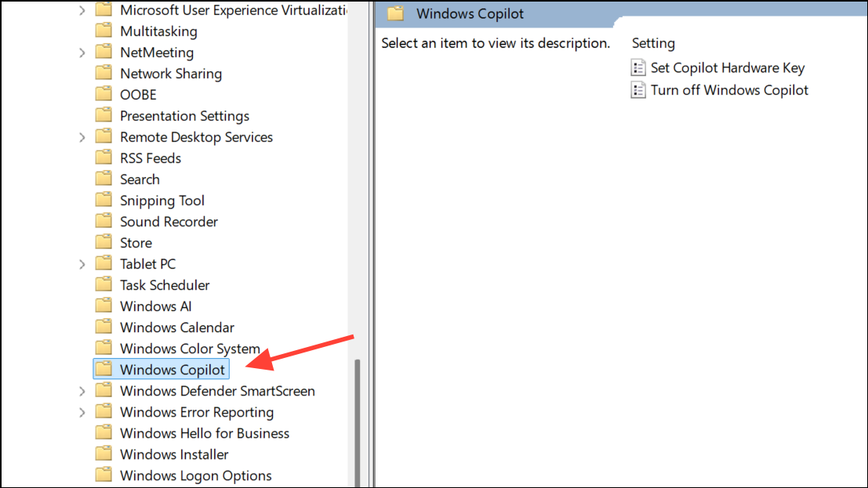Expand the Windows Error Reporting node
The image size is (868, 488).
[x=82, y=412]
